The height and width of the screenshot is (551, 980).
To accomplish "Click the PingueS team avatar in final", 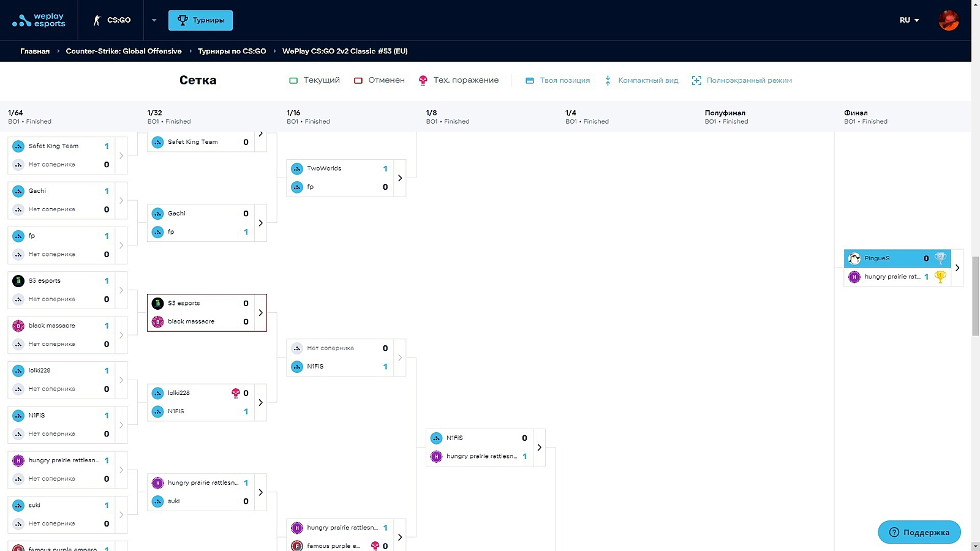I will (x=854, y=258).
